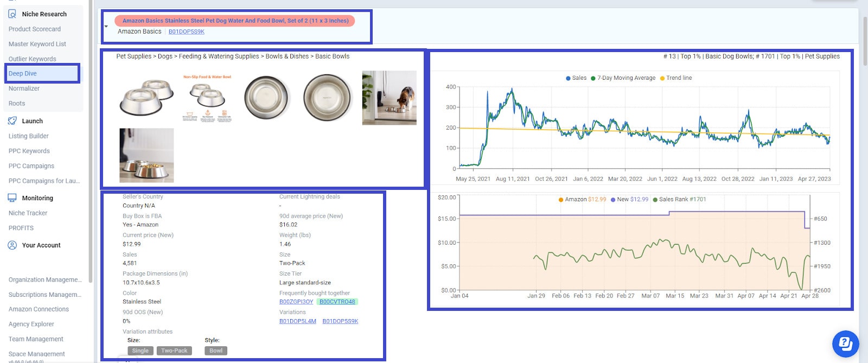
Task: Open PPC Campaigns for Launch
Action: pyautogui.click(x=44, y=181)
